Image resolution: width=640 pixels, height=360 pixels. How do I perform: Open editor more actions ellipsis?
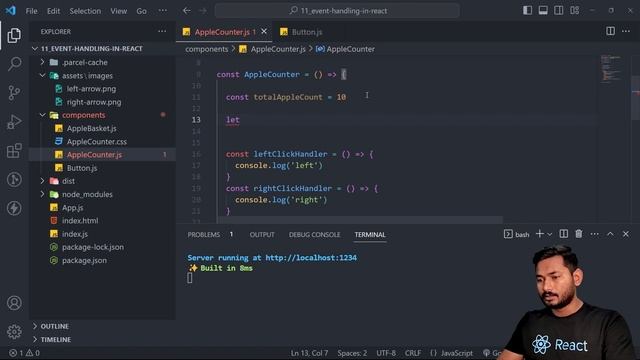626,31
